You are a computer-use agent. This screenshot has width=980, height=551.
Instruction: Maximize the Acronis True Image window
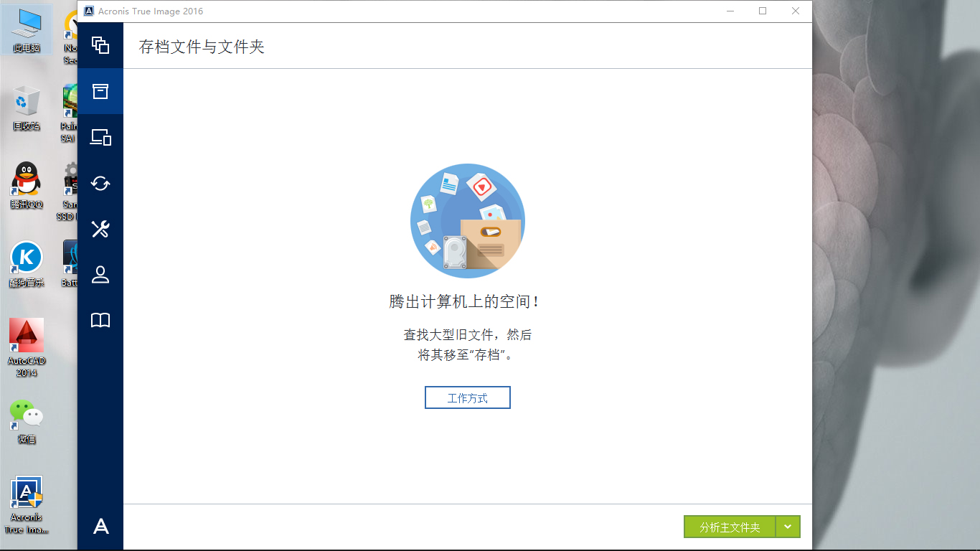coord(763,11)
